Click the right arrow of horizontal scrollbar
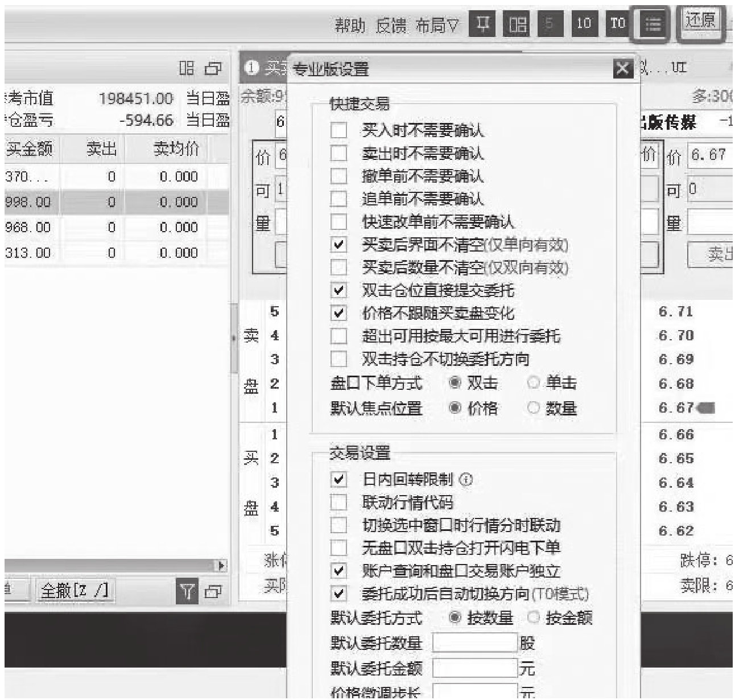 [222, 566]
